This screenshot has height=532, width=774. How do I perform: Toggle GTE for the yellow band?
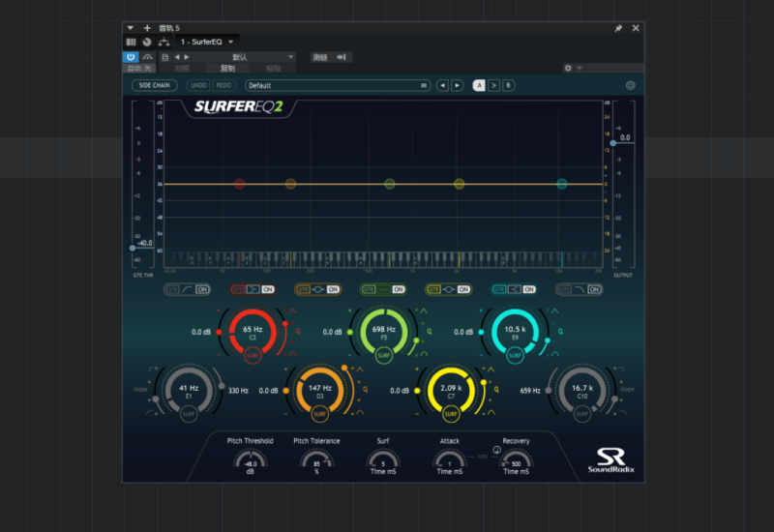coord(433,289)
